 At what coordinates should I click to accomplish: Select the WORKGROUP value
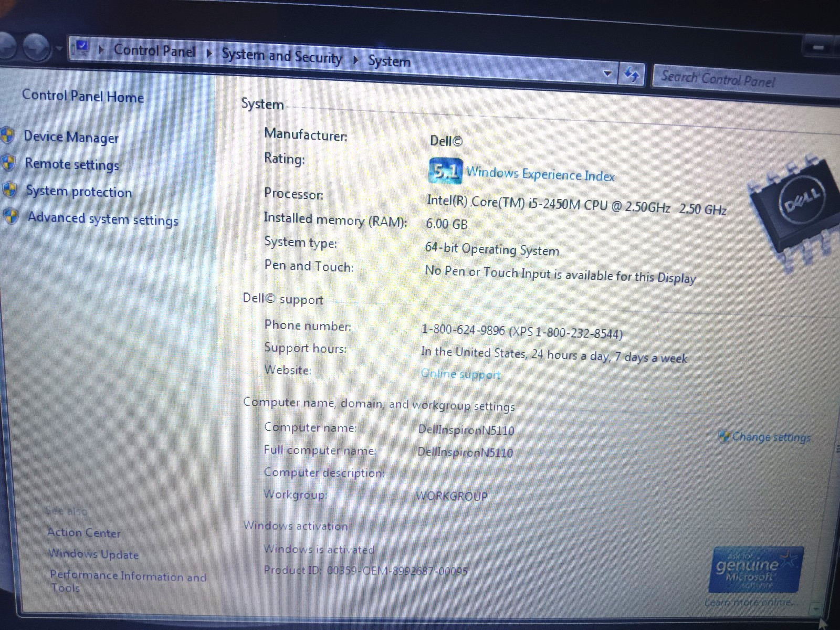point(452,496)
